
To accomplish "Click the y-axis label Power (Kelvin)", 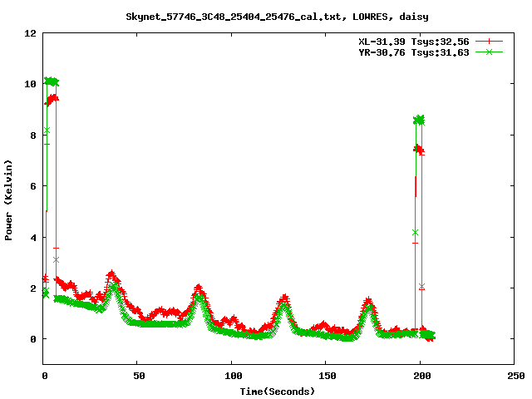I will pos(8,200).
